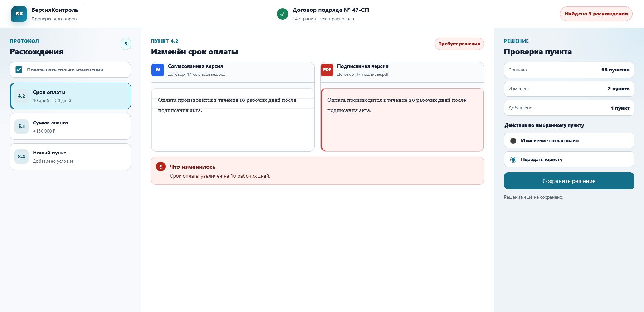Click 'Найдено 3 расхождения' badge
The image size is (644, 312).
[596, 14]
